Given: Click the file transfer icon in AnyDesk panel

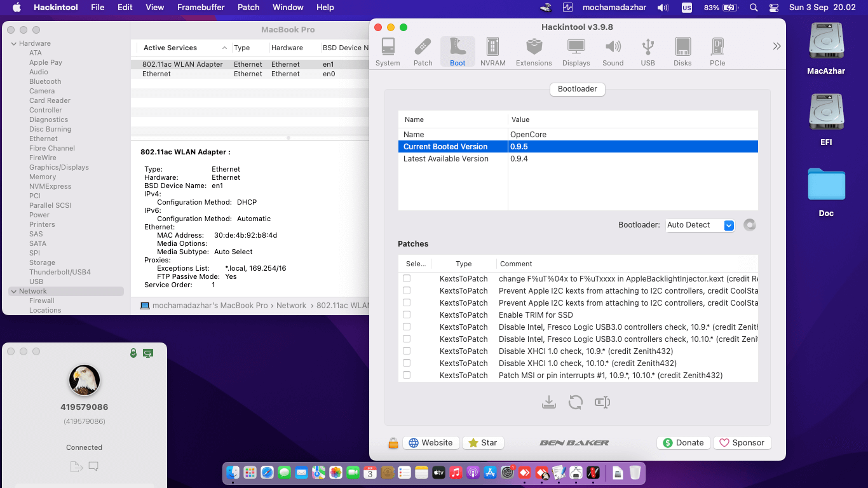Looking at the screenshot, I should (76, 467).
